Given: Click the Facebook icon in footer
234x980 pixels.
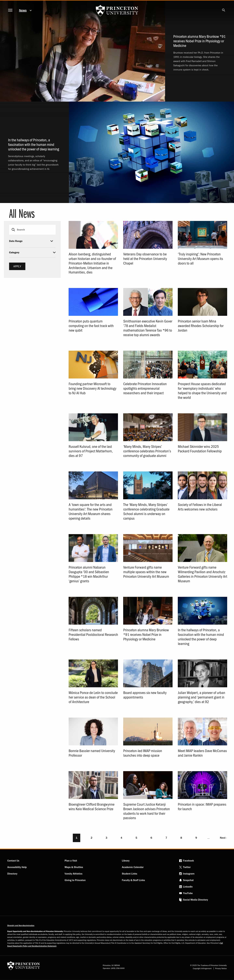Looking at the screenshot, I should pyautogui.click(x=180, y=861).
